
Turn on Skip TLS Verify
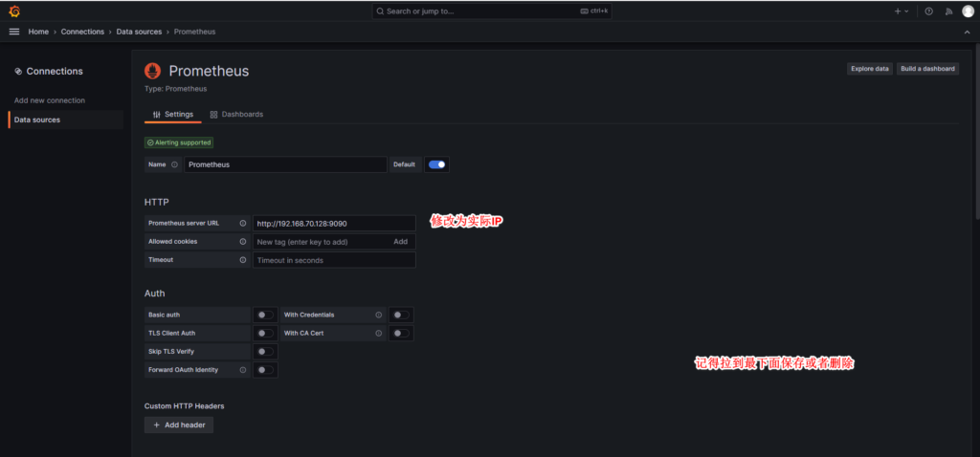(265, 352)
